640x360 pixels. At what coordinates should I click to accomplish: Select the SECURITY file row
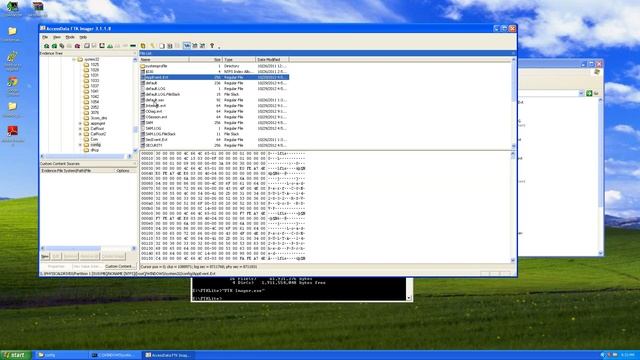(x=214, y=145)
